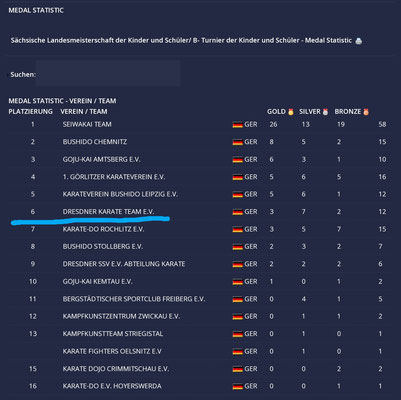Viewport: 401px width, 400px height.
Task: Click the Sächsische Landesmeisterschaft tournament title
Action: click(181, 40)
